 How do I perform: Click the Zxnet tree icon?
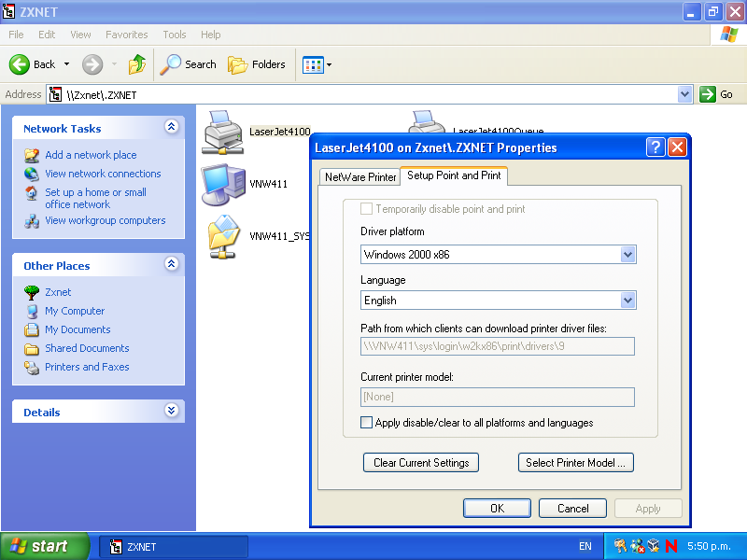coord(32,292)
